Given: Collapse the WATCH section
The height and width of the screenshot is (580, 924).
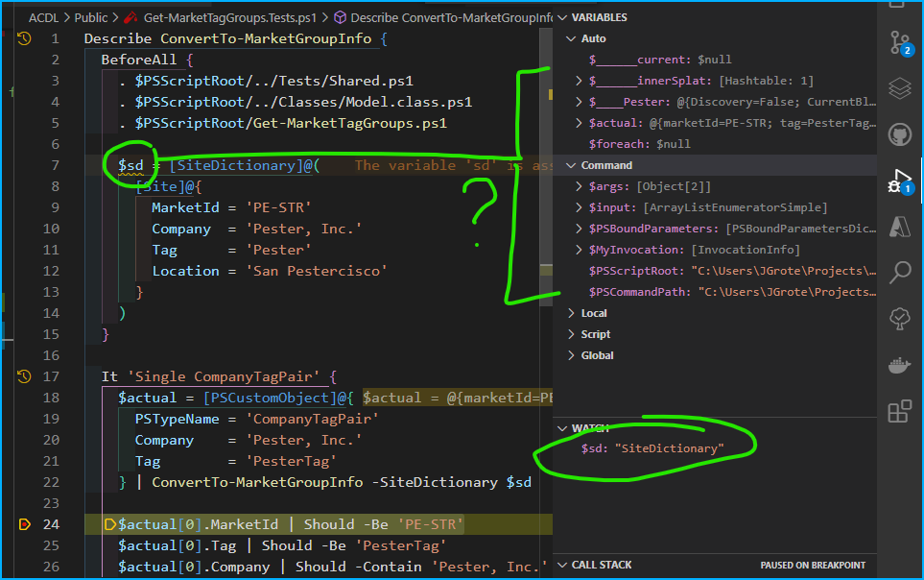Looking at the screenshot, I should (x=563, y=428).
